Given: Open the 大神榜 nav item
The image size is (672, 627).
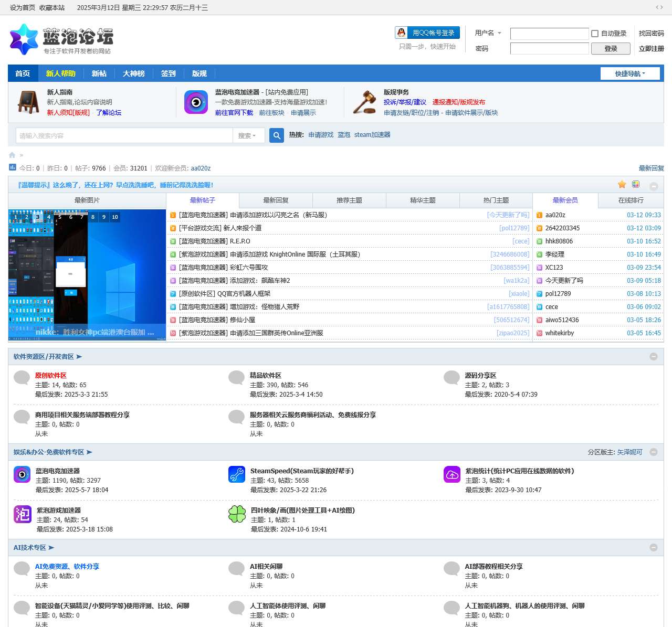Looking at the screenshot, I should tap(134, 73).
